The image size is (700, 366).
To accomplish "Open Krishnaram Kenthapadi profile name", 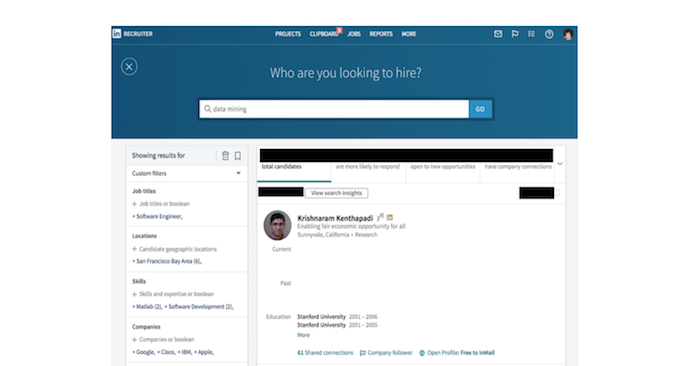I will (x=335, y=218).
